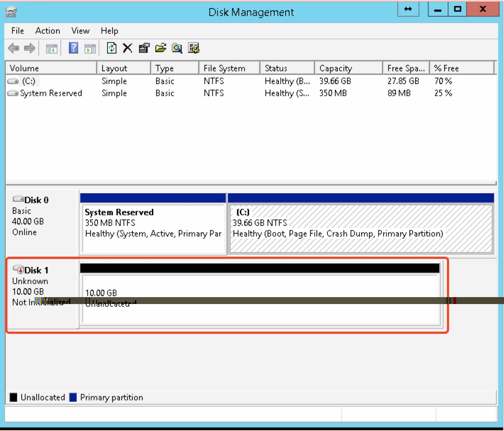Toggle the Show/Hide Action Pane icon
The height and width of the screenshot is (431, 504).
coord(88,48)
